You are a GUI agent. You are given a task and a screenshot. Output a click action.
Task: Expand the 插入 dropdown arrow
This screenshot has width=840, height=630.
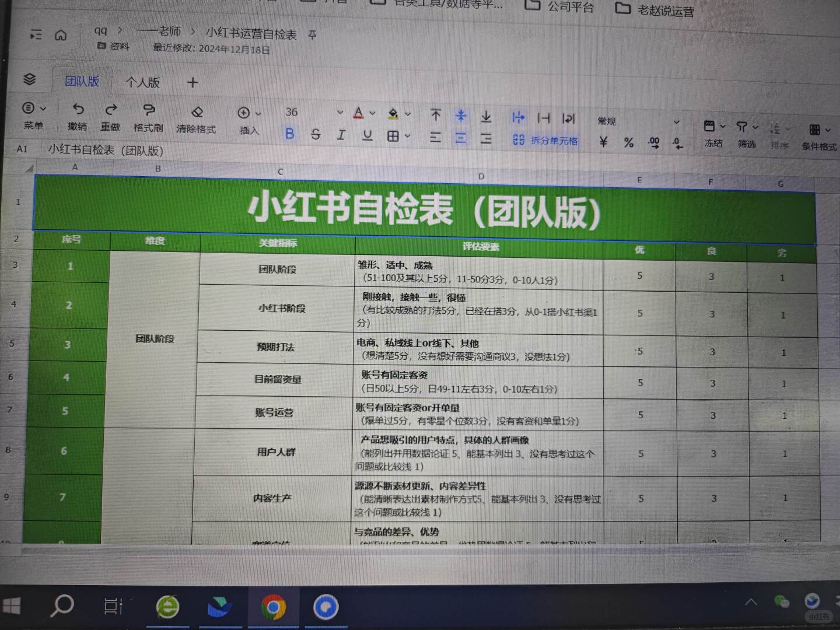tap(258, 113)
